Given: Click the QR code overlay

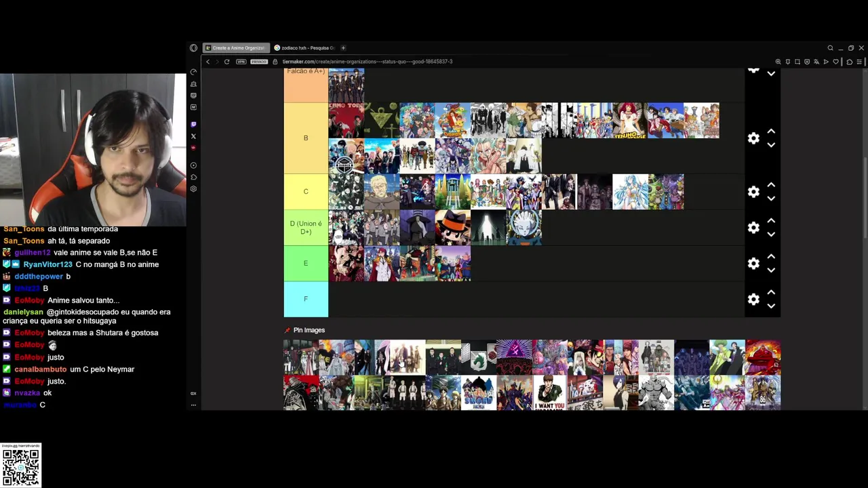Looking at the screenshot, I should coord(21,466).
